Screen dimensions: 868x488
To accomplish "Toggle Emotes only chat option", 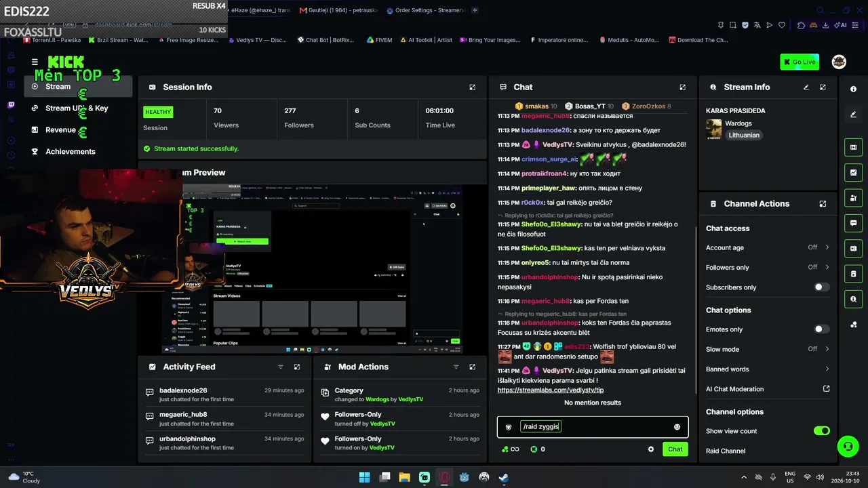I will [x=821, y=329].
